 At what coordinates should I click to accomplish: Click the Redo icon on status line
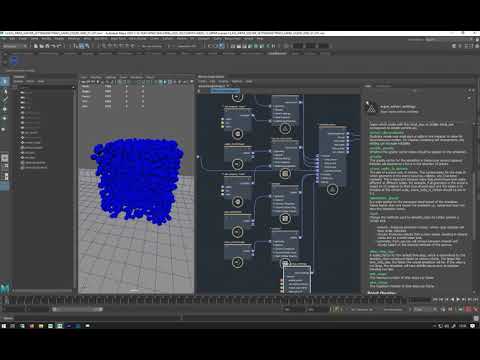click(59, 46)
